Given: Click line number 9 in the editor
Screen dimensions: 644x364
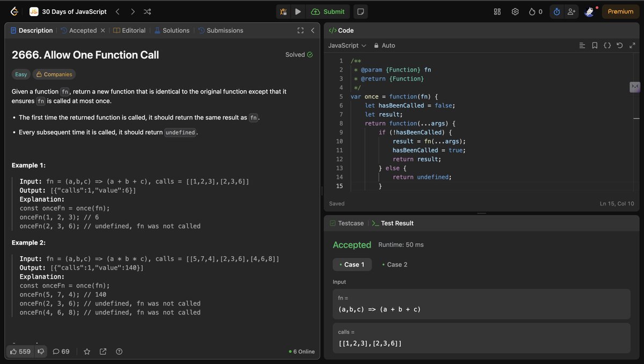Looking at the screenshot, I should point(341,132).
